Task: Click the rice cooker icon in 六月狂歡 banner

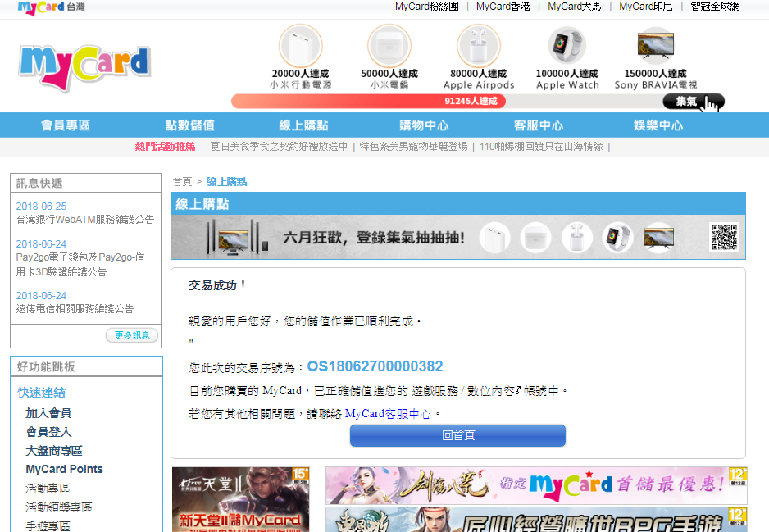Action: [x=535, y=238]
